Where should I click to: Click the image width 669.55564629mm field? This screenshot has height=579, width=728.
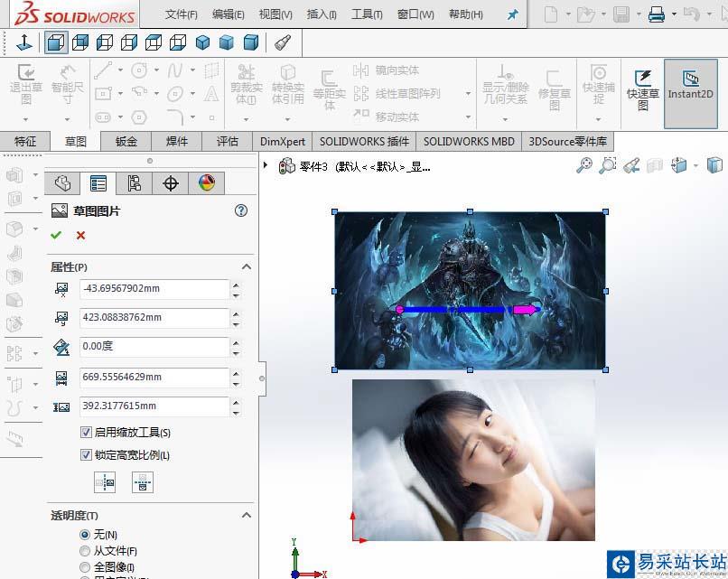tap(154, 377)
